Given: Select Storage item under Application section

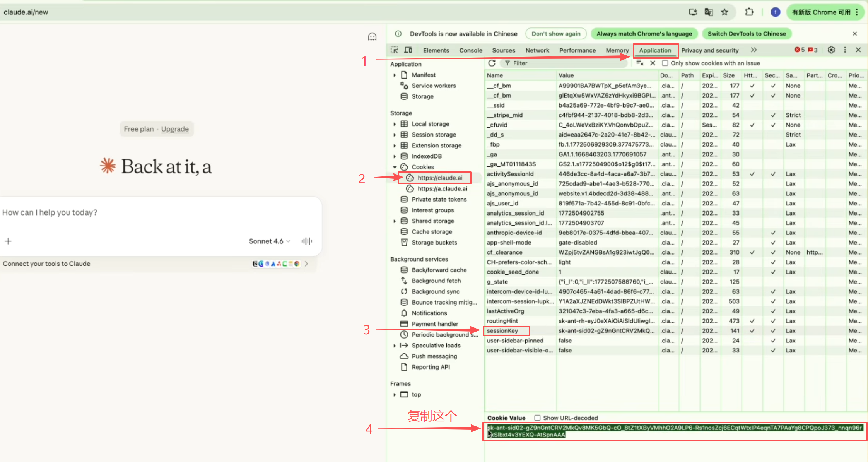Looking at the screenshot, I should coord(422,96).
